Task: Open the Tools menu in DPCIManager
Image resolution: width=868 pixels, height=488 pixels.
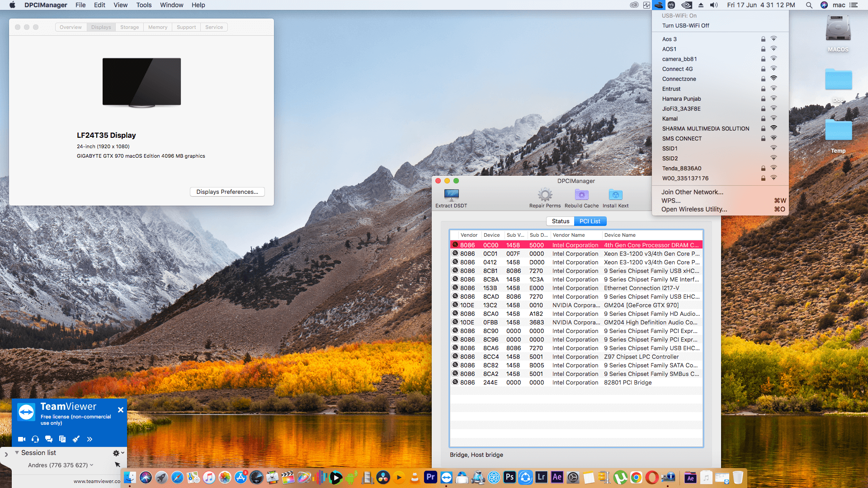Action: [143, 5]
